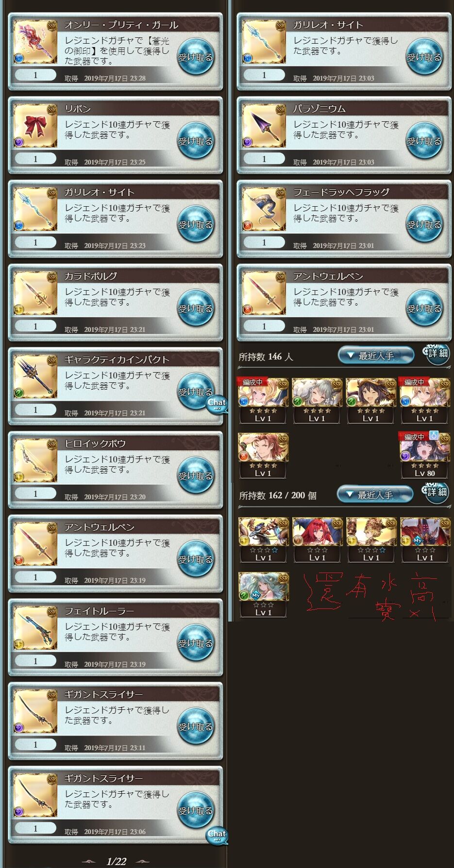This screenshot has height=868, width=454.
Task: Expand the 最近入手 sort dropdown for summons
Action: tap(375, 495)
